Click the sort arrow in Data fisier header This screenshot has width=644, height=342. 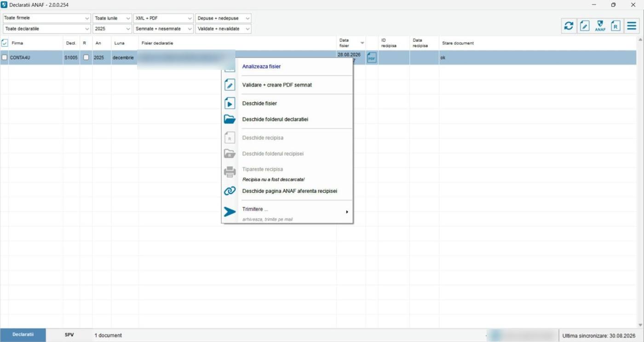coord(362,43)
